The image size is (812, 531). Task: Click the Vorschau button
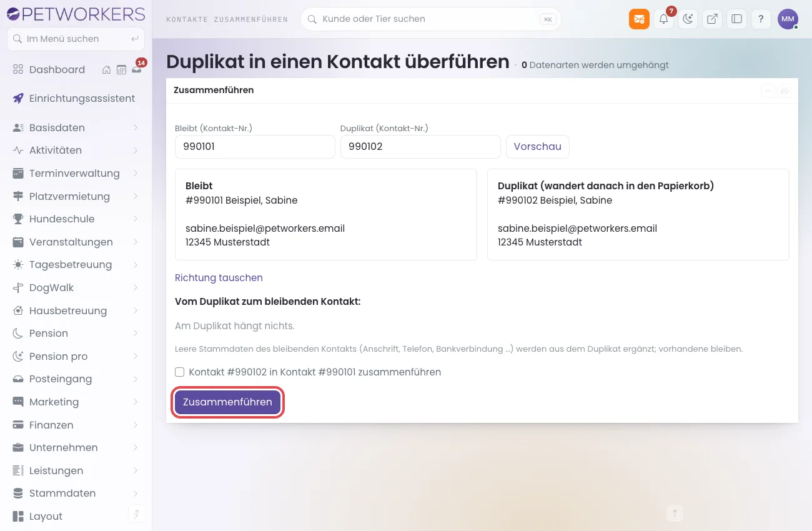[x=537, y=147]
